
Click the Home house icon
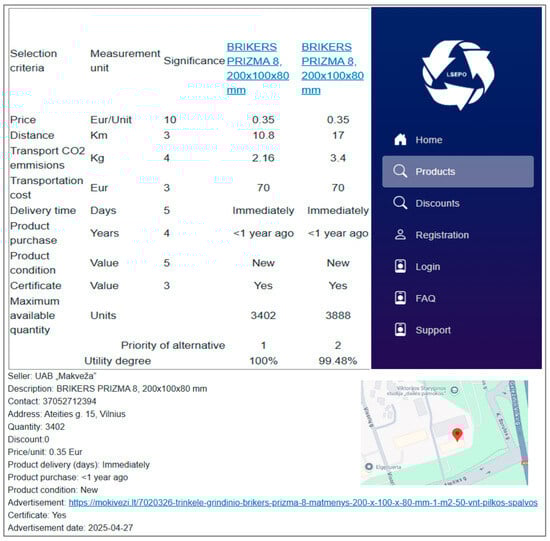point(400,140)
